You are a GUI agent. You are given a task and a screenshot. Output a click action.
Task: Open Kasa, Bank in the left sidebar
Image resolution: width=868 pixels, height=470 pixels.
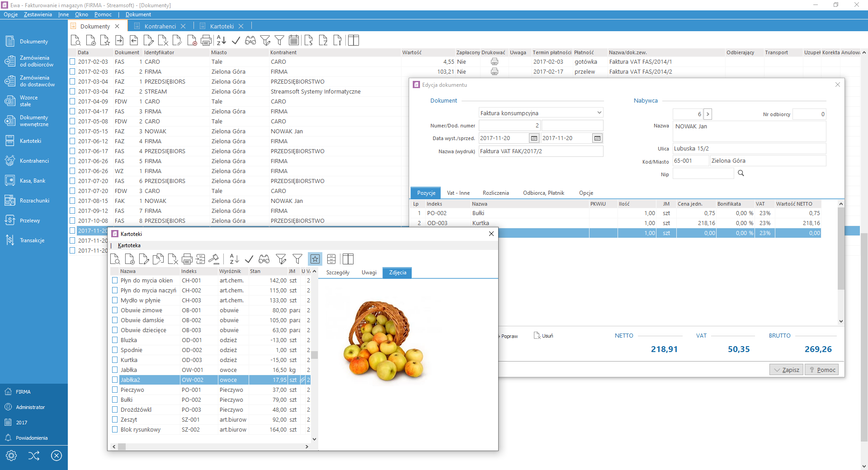click(x=33, y=181)
